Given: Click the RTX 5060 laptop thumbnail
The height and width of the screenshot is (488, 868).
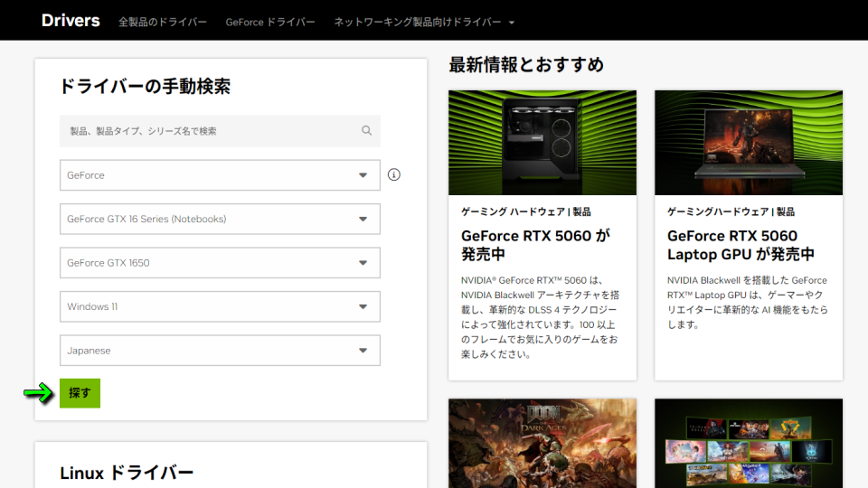Looking at the screenshot, I should click(x=749, y=143).
